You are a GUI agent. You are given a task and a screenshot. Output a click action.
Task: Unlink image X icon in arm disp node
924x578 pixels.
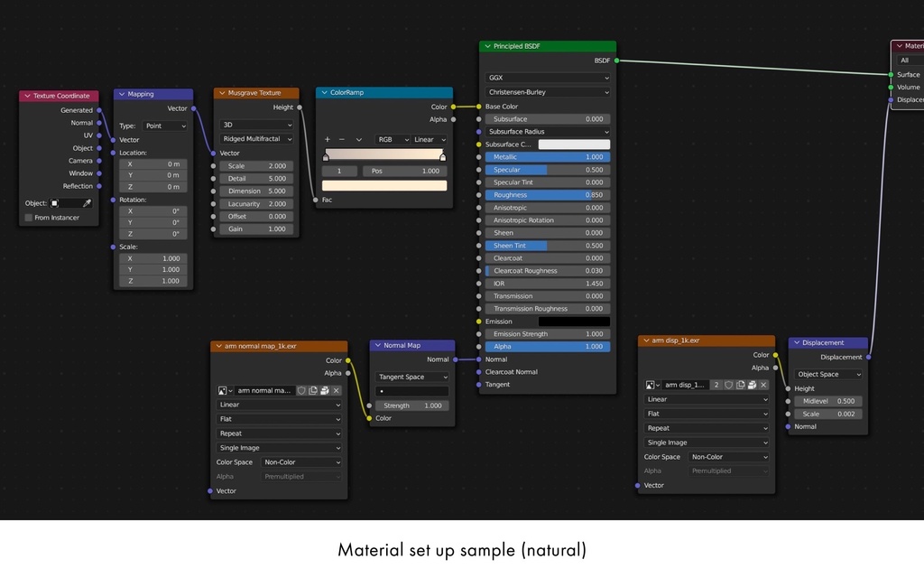click(763, 385)
